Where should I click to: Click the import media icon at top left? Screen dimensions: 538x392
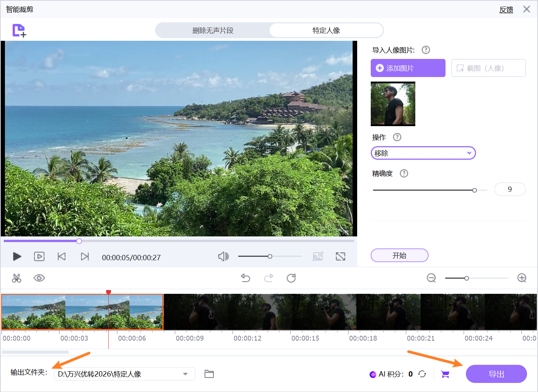tap(18, 30)
